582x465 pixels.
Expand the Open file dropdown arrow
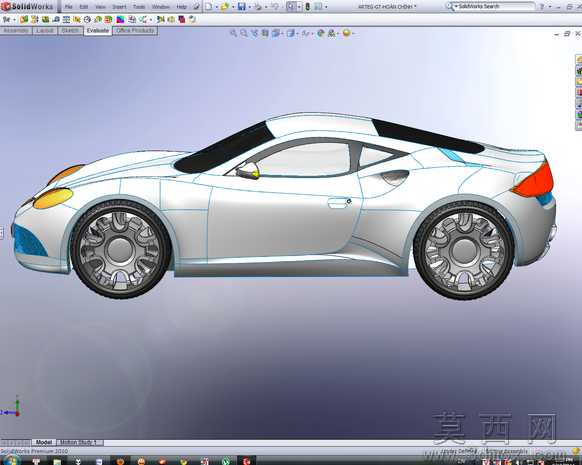coord(233,7)
